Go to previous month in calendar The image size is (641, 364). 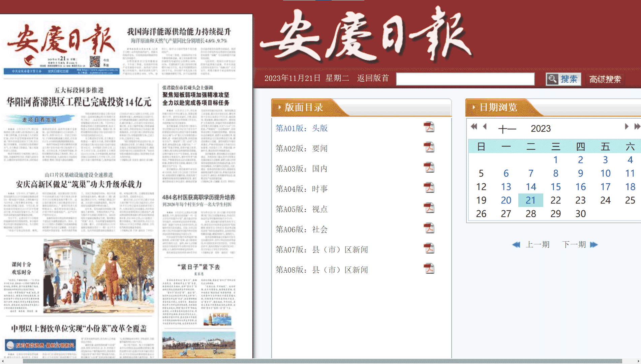click(x=485, y=127)
